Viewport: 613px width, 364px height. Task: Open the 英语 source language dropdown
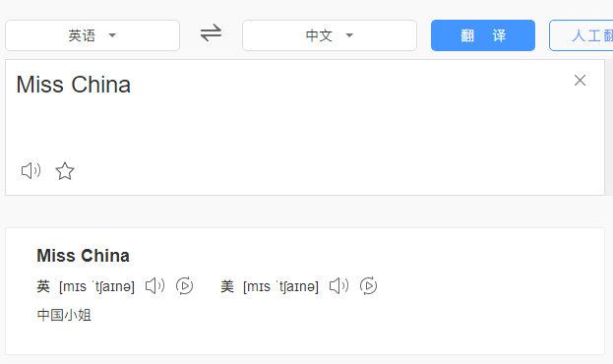(x=92, y=35)
